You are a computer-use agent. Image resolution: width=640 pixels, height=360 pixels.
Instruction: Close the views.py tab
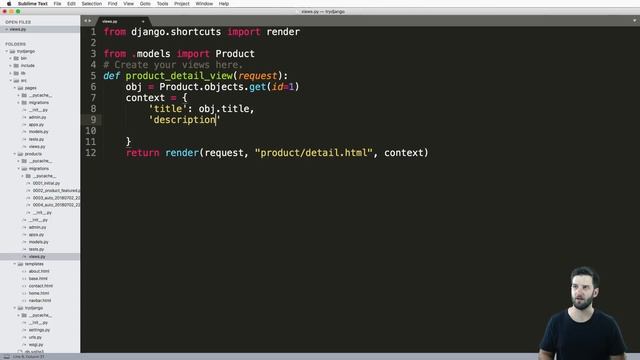click(143, 21)
